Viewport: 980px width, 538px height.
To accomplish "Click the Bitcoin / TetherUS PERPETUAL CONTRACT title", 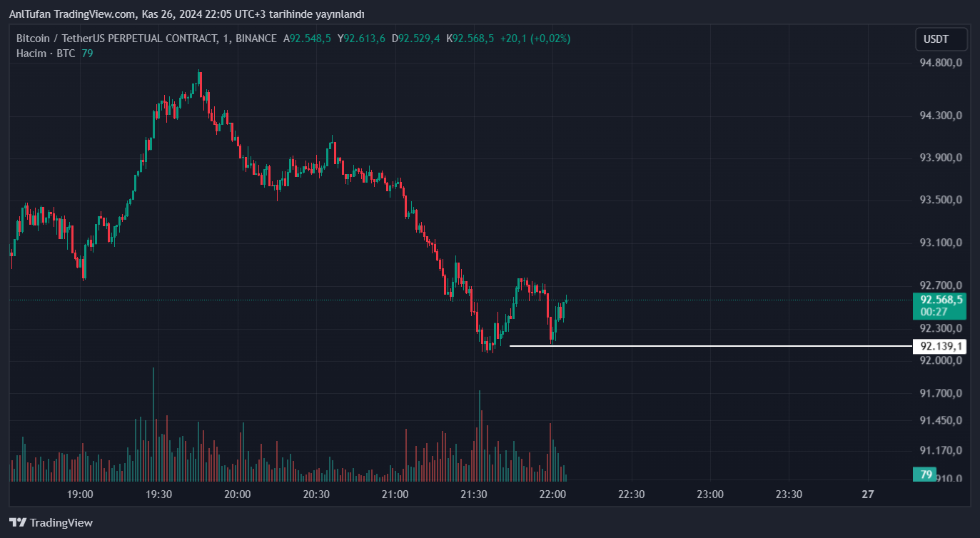I will [116, 39].
